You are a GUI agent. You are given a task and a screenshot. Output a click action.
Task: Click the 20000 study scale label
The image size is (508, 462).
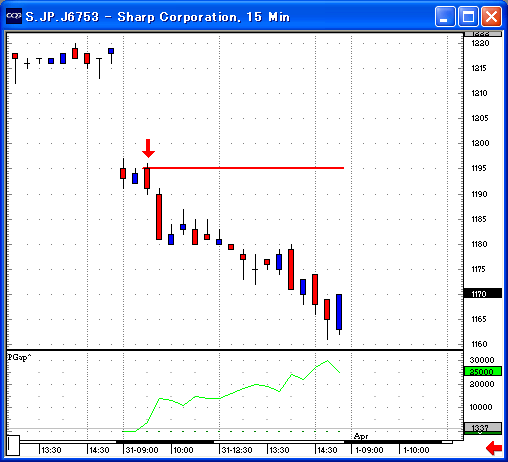coord(482,384)
